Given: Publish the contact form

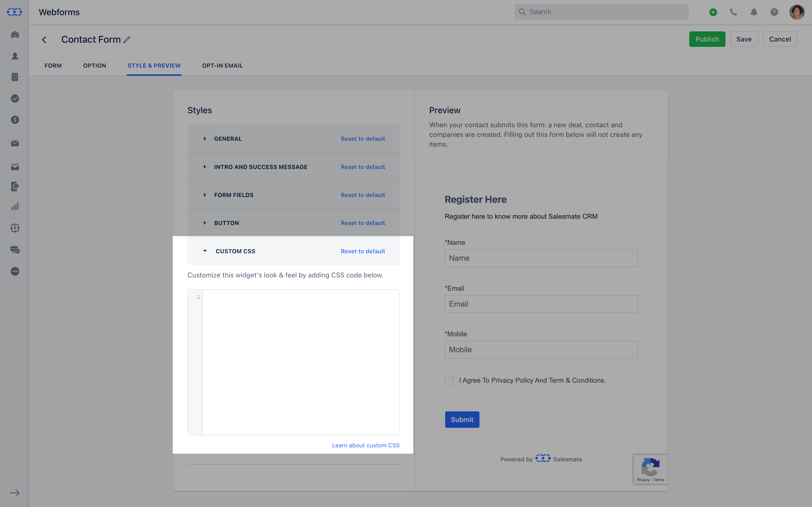Looking at the screenshot, I should click(x=707, y=39).
